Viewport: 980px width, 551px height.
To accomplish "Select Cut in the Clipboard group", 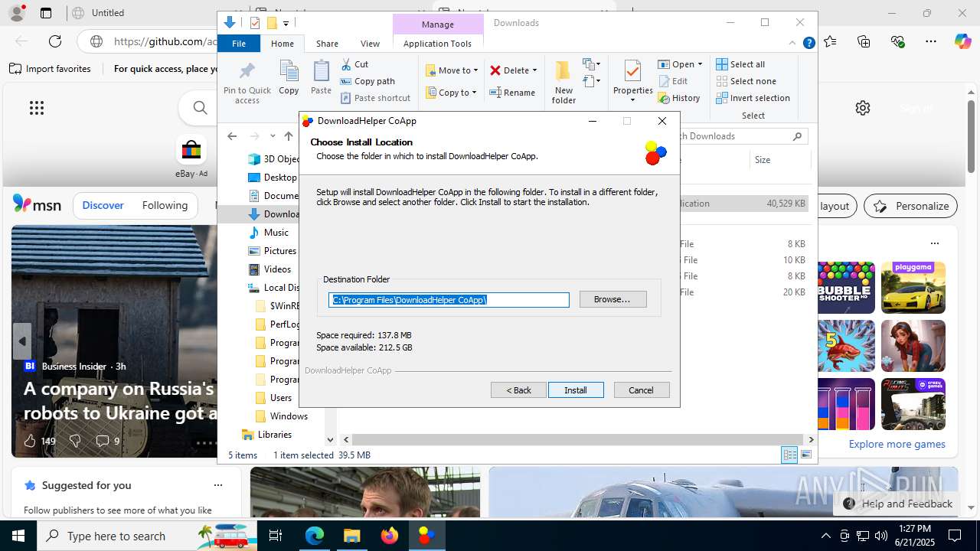I will click(x=354, y=64).
